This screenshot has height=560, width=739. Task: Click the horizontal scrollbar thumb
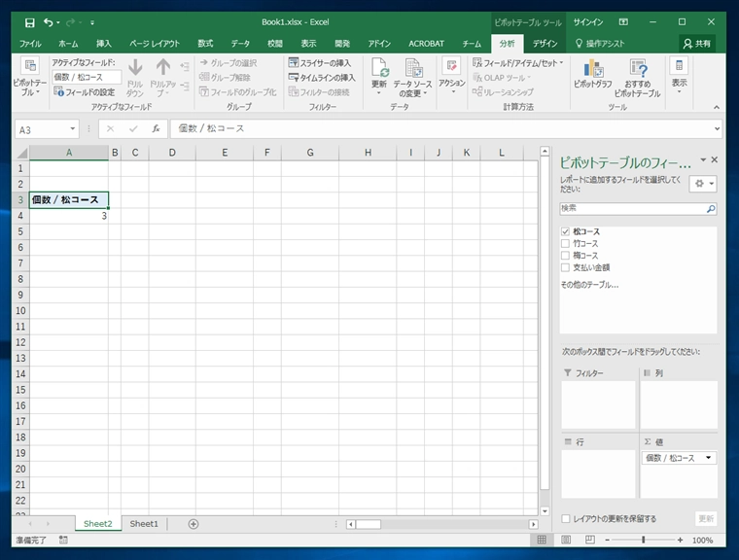[369, 524]
